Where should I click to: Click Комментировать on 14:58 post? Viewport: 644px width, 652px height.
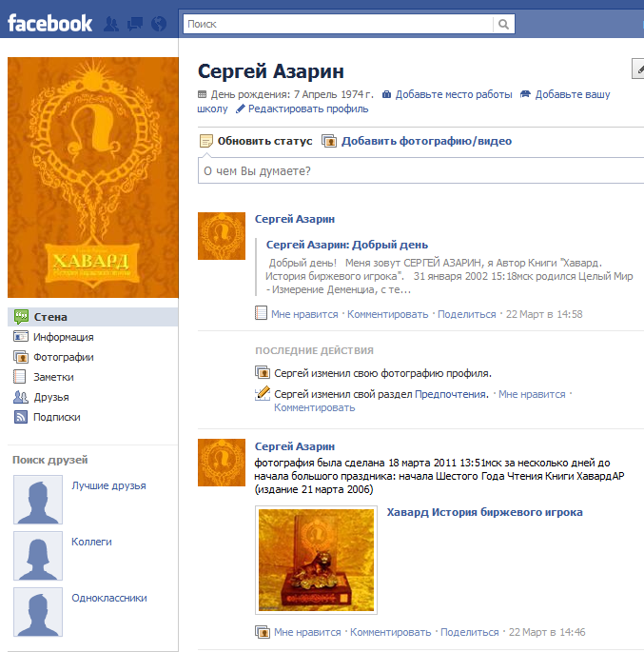click(x=388, y=314)
